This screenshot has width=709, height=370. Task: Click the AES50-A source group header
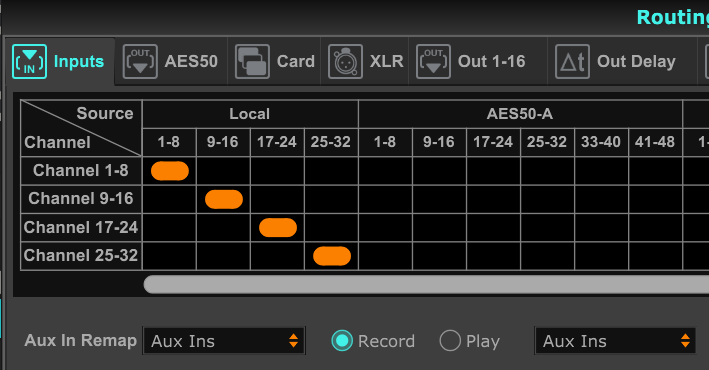520,114
